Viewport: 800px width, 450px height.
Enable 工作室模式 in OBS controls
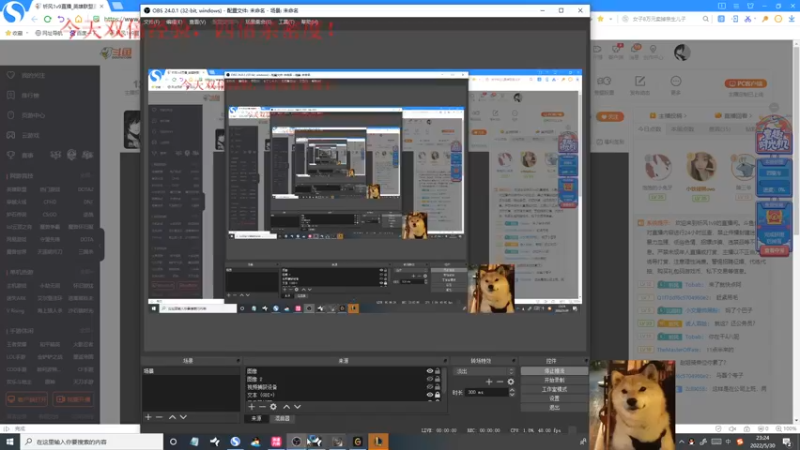[x=554, y=389]
